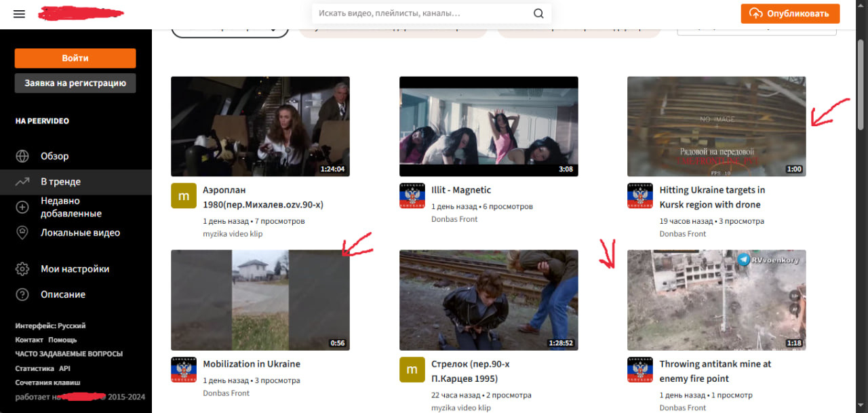Image resolution: width=868 pixels, height=413 pixels.
Task: Click the Опубликовать publish button
Action: pyautogui.click(x=790, y=14)
